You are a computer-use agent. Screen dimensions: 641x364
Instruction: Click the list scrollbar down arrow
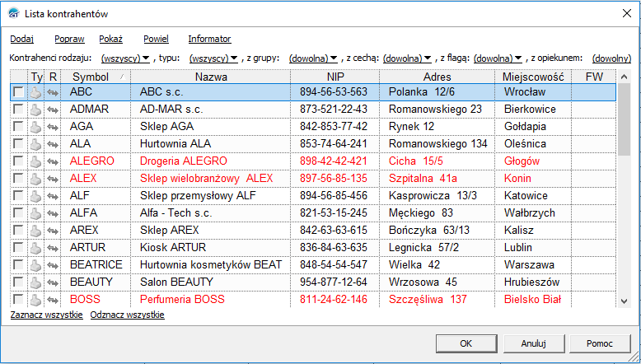pos(624,301)
